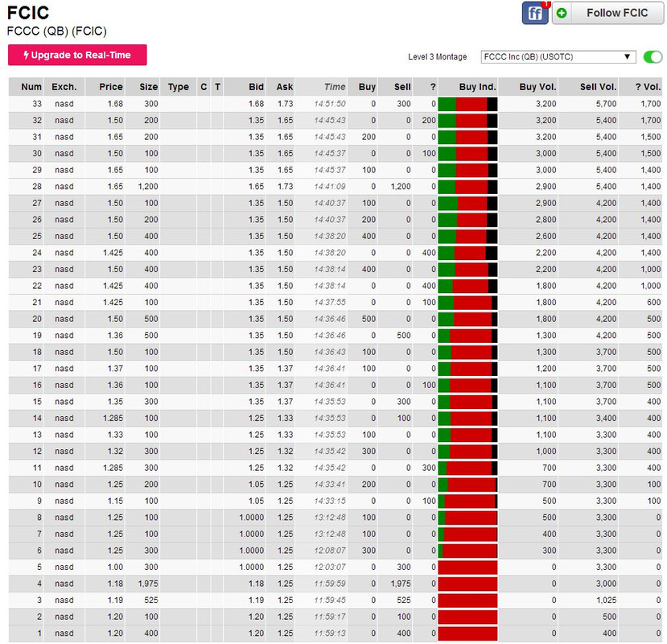
Task: Click the time 14:41:09 in row 28
Action: (x=330, y=187)
